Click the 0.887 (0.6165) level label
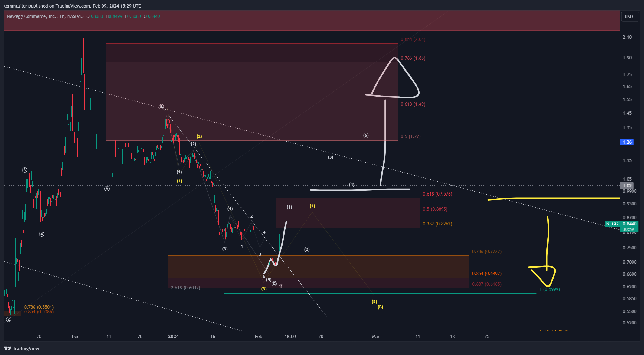This screenshot has width=644, height=355. 487,284
